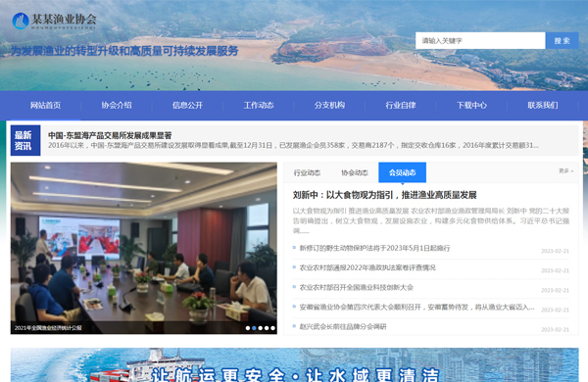Screen dimensions: 588x382
Task: Click the 让航运更安全 banner
Action: [x=294, y=365]
